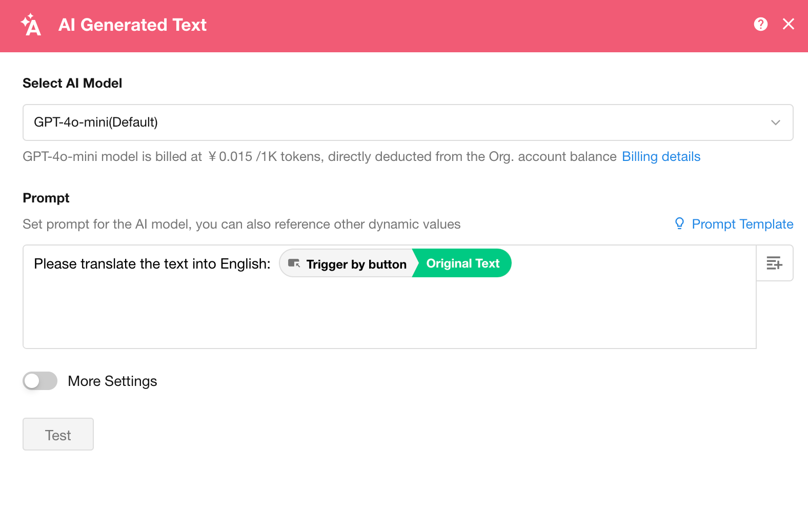Screen dimensions: 808x532
Task: Select the Trigger by button tag
Action: click(347, 263)
